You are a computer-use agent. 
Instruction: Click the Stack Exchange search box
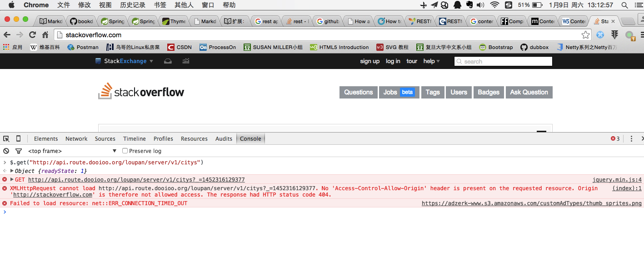(503, 61)
